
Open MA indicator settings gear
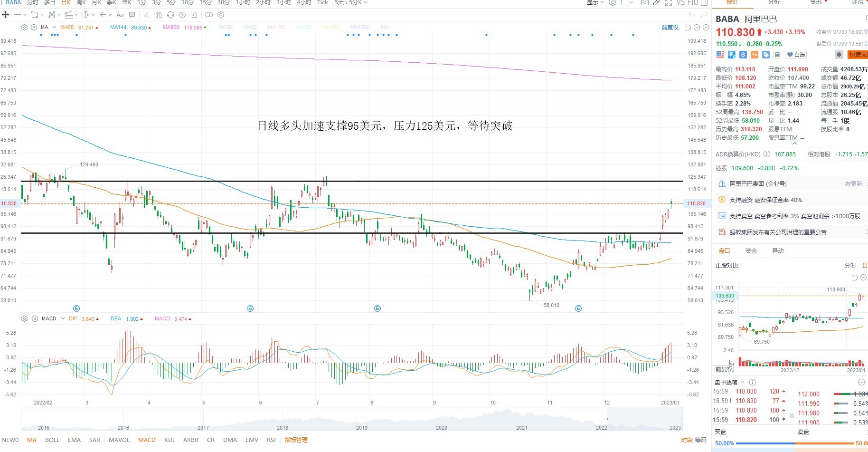coord(25,28)
